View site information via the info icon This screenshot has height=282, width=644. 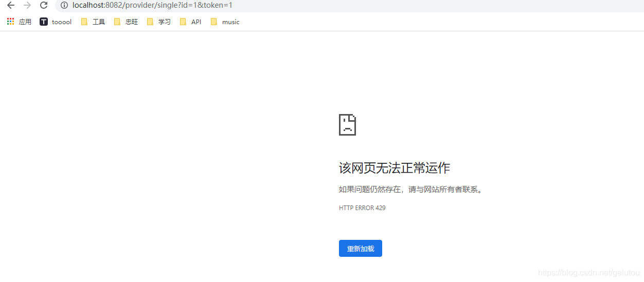[64, 5]
